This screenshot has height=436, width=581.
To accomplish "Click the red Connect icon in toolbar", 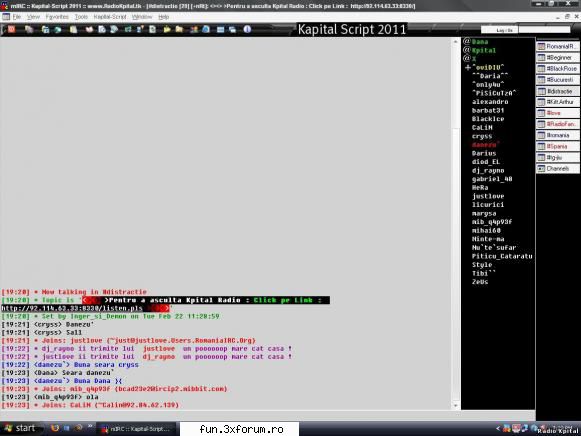I will 11,29.
